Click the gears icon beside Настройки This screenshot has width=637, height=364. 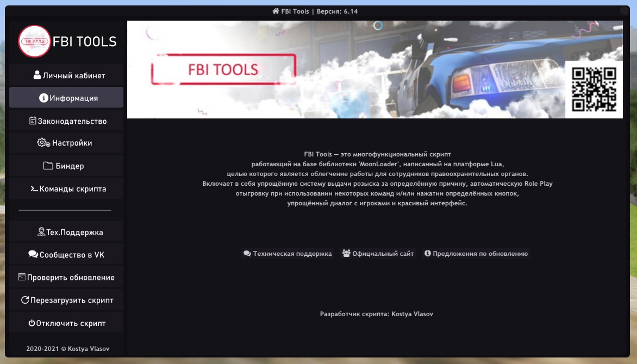click(x=43, y=142)
